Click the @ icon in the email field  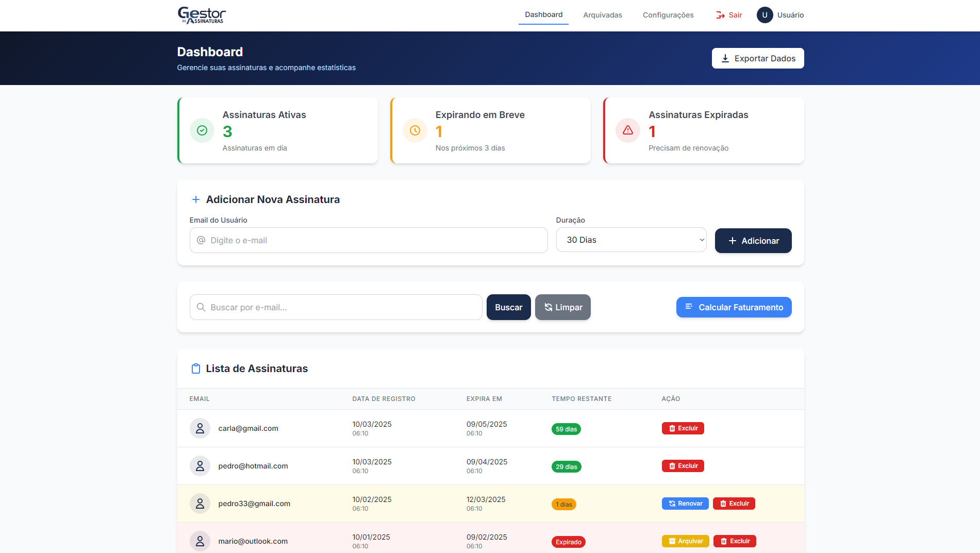point(201,240)
